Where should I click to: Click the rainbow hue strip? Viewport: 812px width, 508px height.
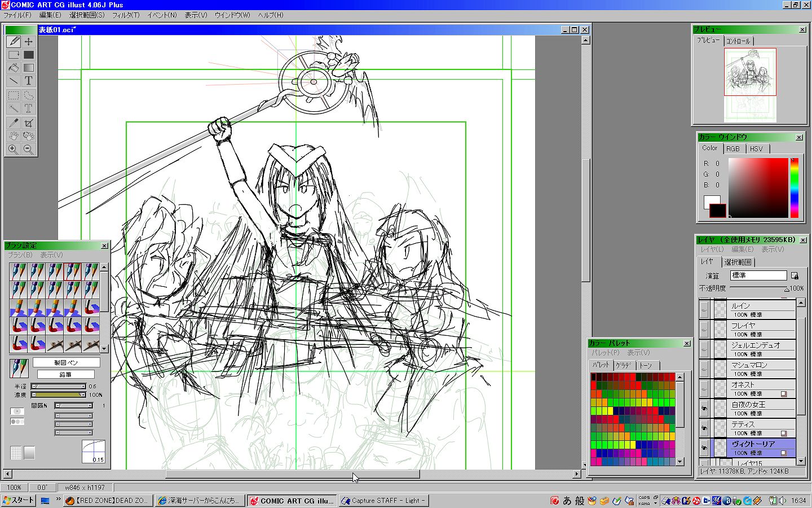(794, 188)
